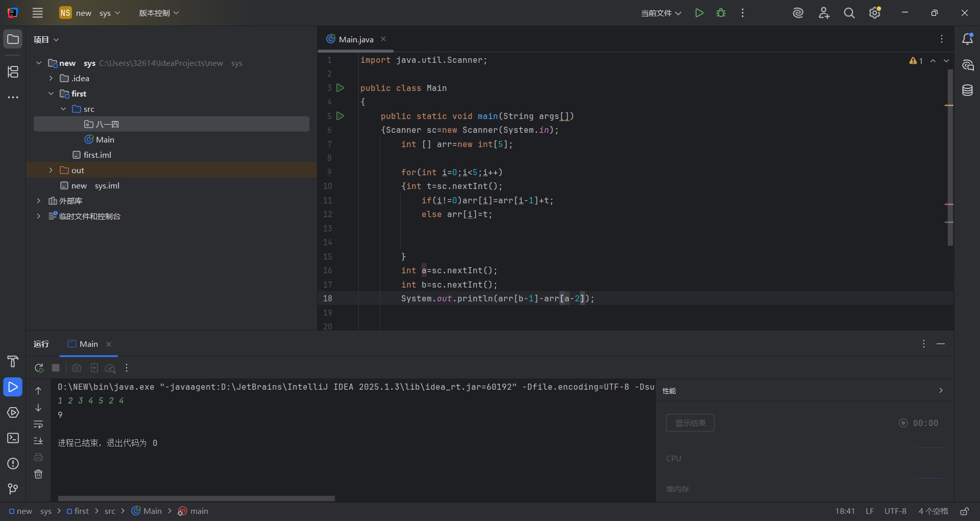This screenshot has width=980, height=521.
Task: Open the project name dropdown
Action: pyautogui.click(x=90, y=13)
